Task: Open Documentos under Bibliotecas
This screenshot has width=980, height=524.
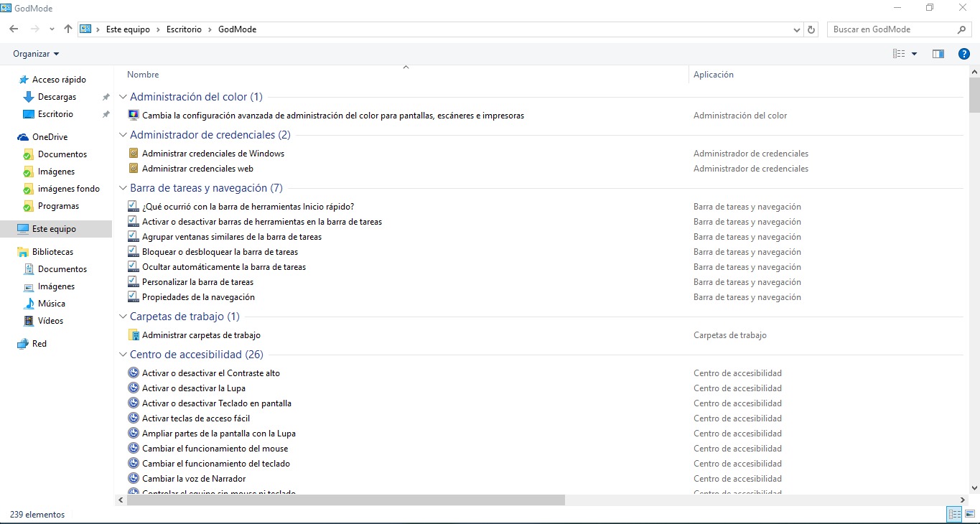Action: pos(62,269)
